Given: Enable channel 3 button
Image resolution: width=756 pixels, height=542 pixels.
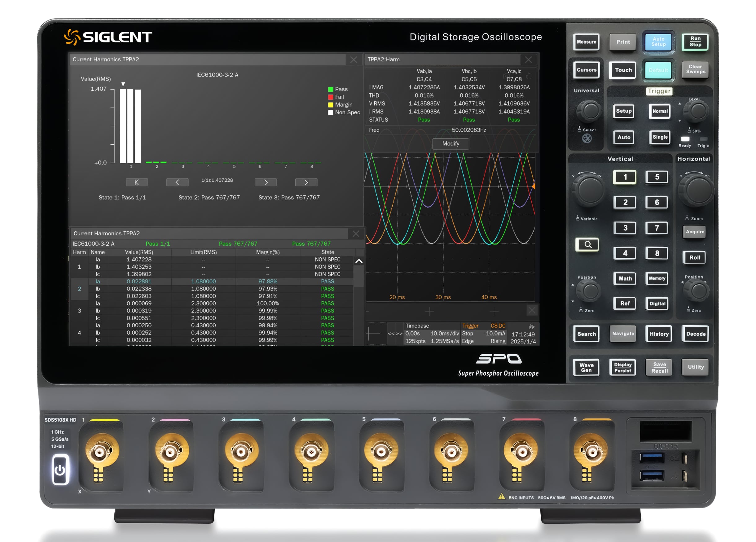Looking at the screenshot, I should pyautogui.click(x=624, y=228).
